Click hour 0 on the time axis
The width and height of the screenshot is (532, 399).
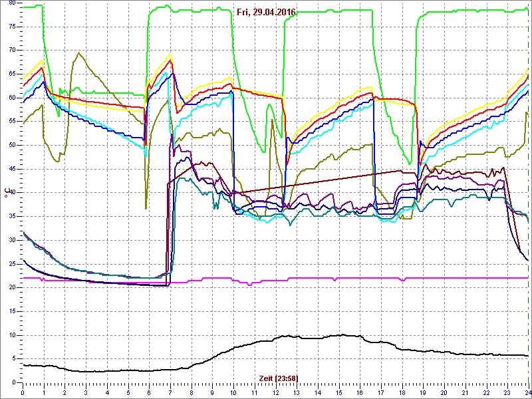coord(23,392)
